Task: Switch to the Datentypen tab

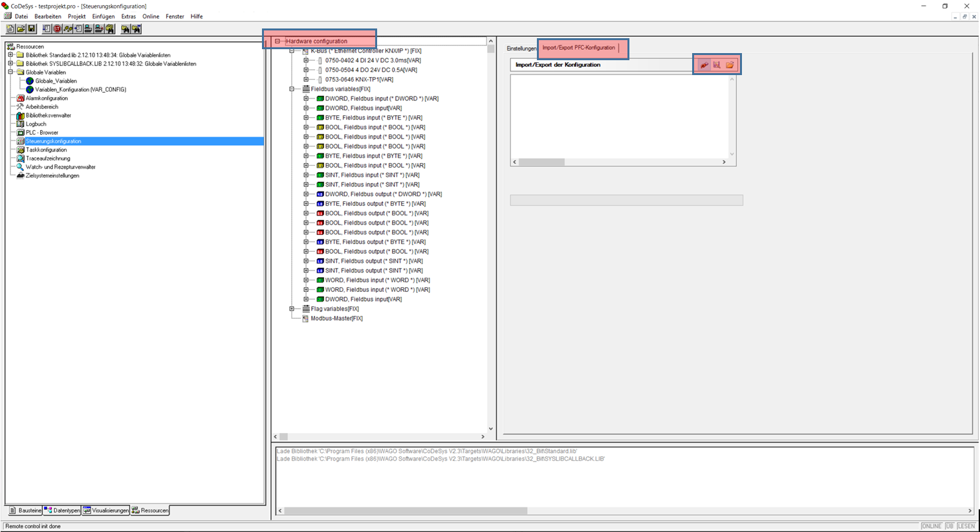Action: pyautogui.click(x=62, y=511)
